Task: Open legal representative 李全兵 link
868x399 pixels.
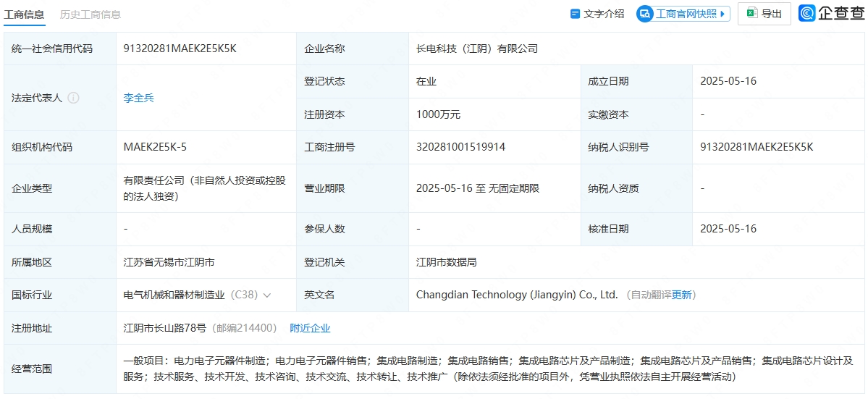Action: click(138, 98)
